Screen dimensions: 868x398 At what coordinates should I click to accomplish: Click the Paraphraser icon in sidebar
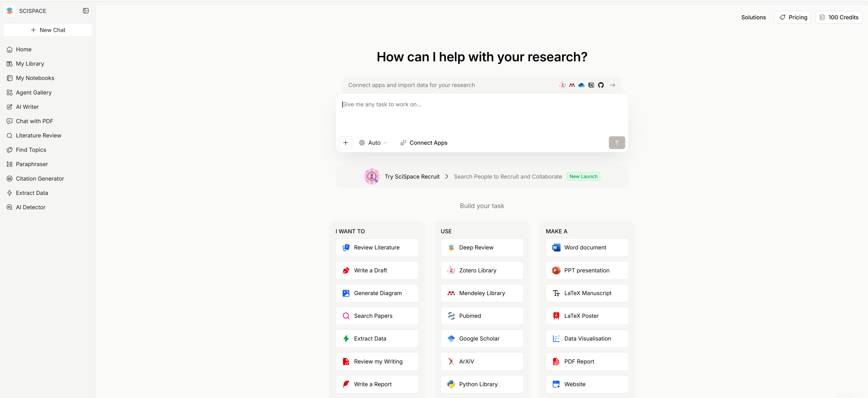tap(10, 164)
